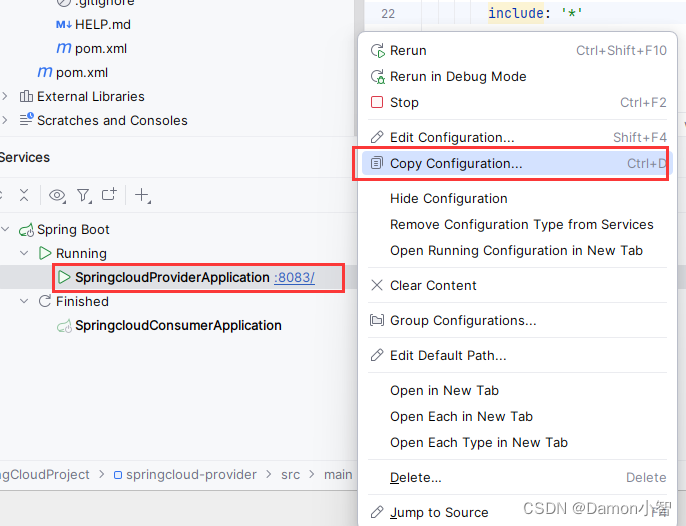
Task: Open the Filter funnel icon in Services toolbar
Action: pyautogui.click(x=84, y=195)
